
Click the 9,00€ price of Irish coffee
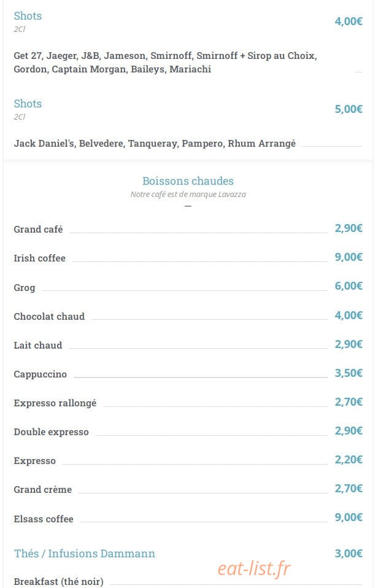[x=349, y=257]
